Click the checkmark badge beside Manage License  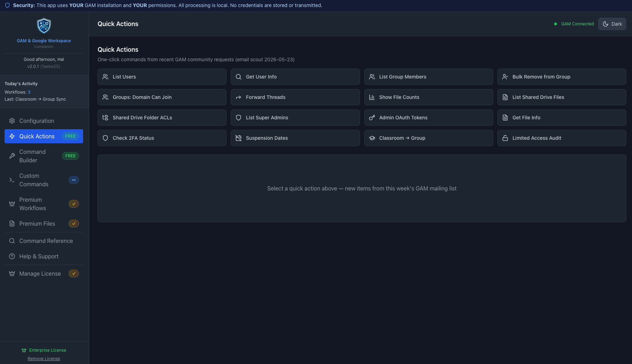click(x=74, y=274)
